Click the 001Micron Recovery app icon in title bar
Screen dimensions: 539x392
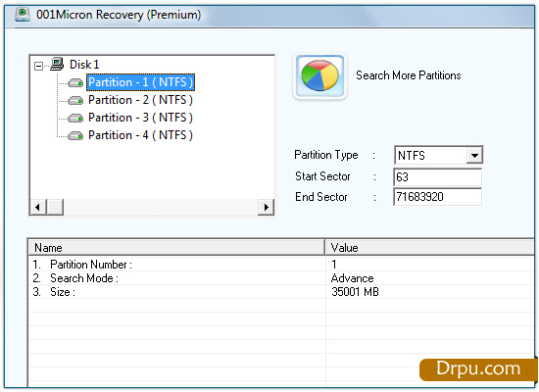(23, 15)
